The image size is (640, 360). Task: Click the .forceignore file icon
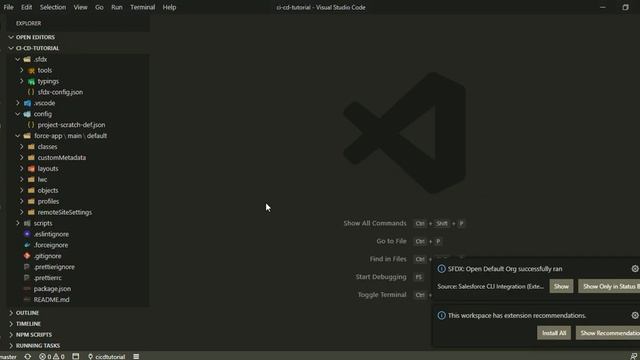[x=27, y=245]
